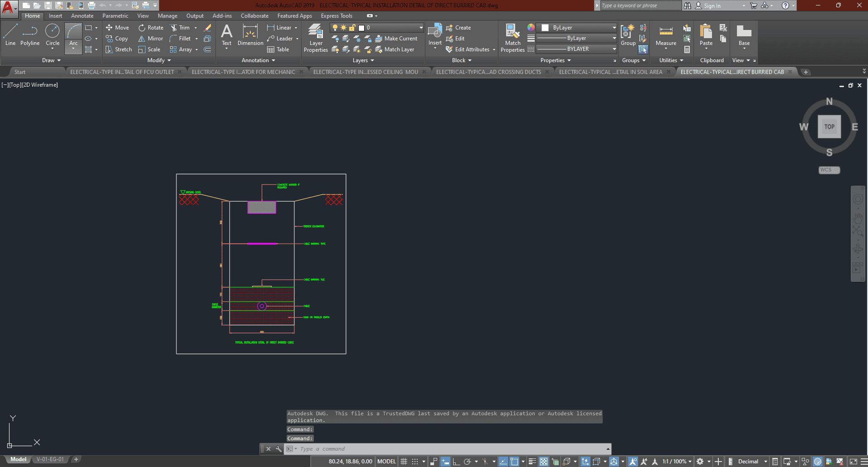Toggle snap mode dots in status bar

tap(415, 462)
